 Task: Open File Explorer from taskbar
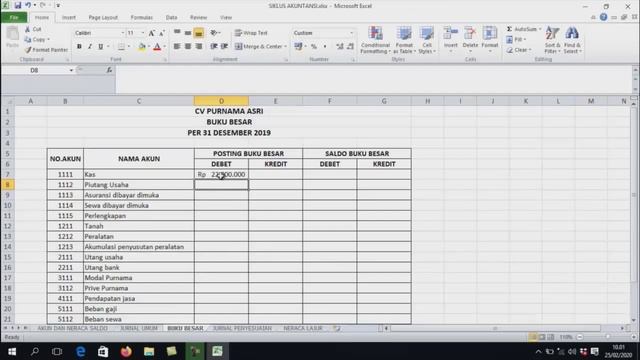tap(149, 351)
